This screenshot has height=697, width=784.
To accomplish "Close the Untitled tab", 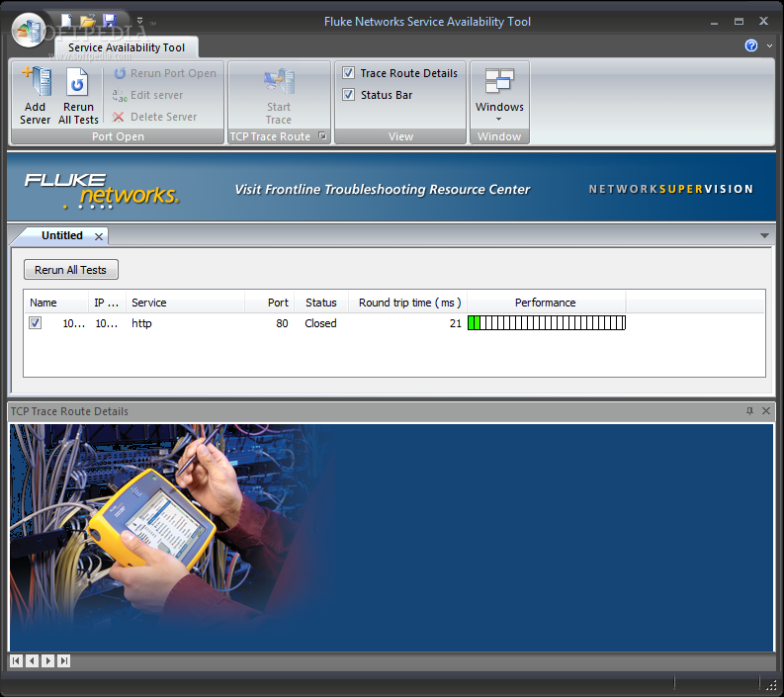I will 99,236.
